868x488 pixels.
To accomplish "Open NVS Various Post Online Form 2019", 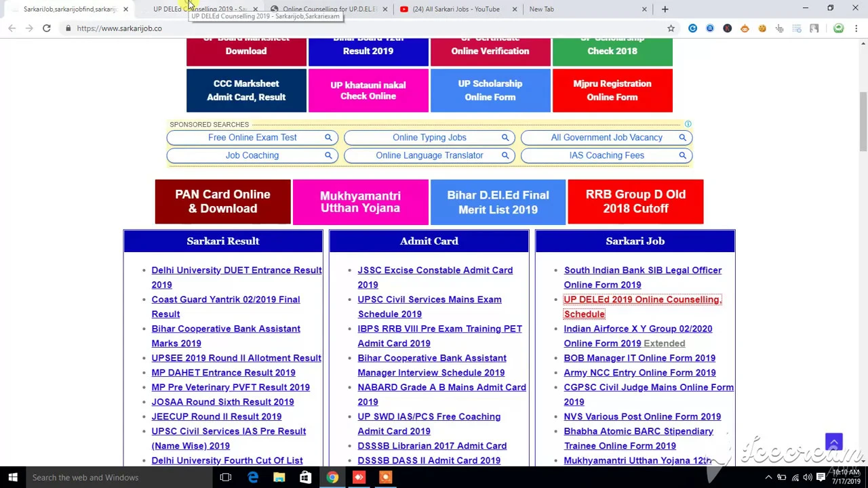I will 642,417.
